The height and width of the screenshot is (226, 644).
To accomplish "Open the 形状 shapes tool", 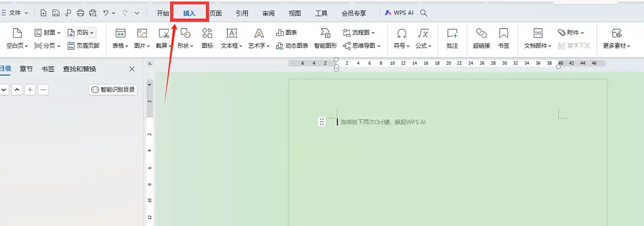I will click(x=185, y=39).
